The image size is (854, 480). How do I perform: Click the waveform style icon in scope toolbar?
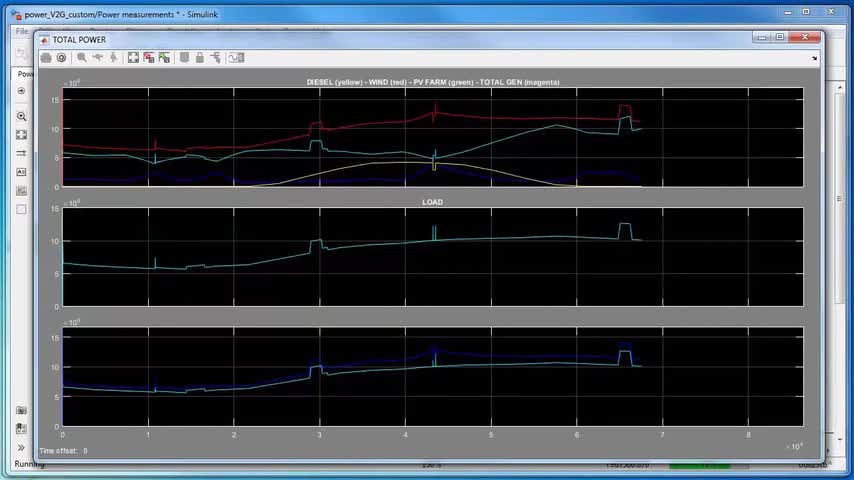[x=236, y=57]
